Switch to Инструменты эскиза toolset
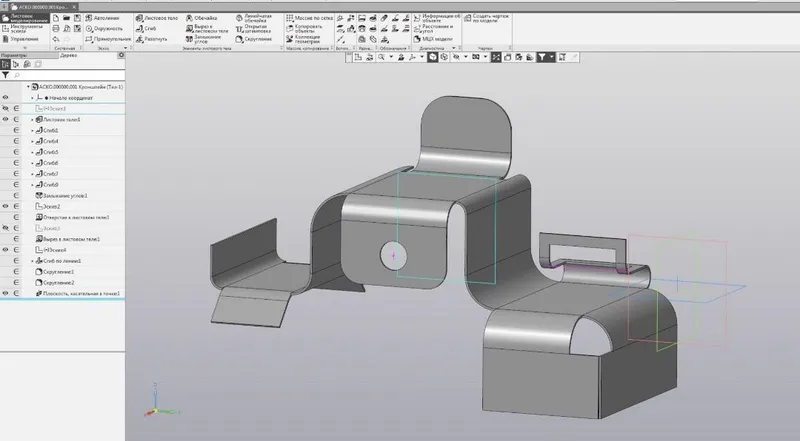Screen dimensions: 800x441 click(23, 29)
